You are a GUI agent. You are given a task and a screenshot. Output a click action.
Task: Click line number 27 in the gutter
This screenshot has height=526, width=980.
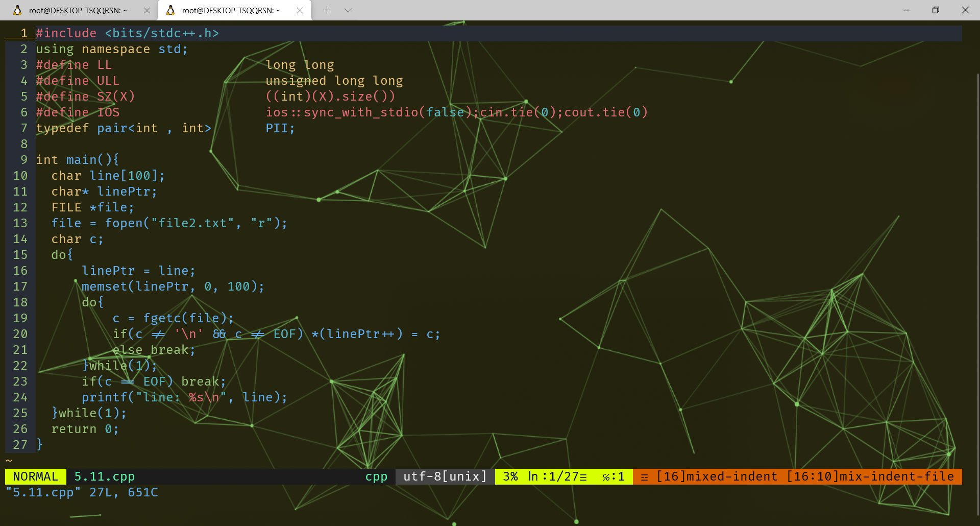click(x=20, y=445)
